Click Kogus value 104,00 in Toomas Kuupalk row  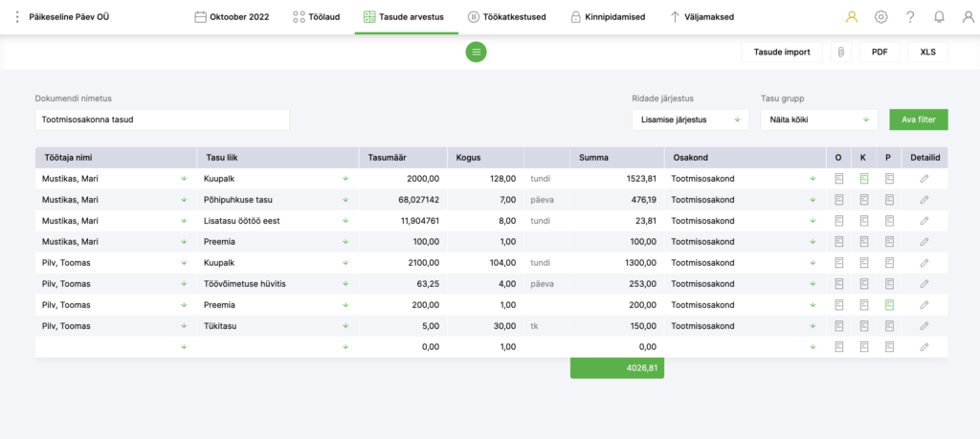coord(501,263)
